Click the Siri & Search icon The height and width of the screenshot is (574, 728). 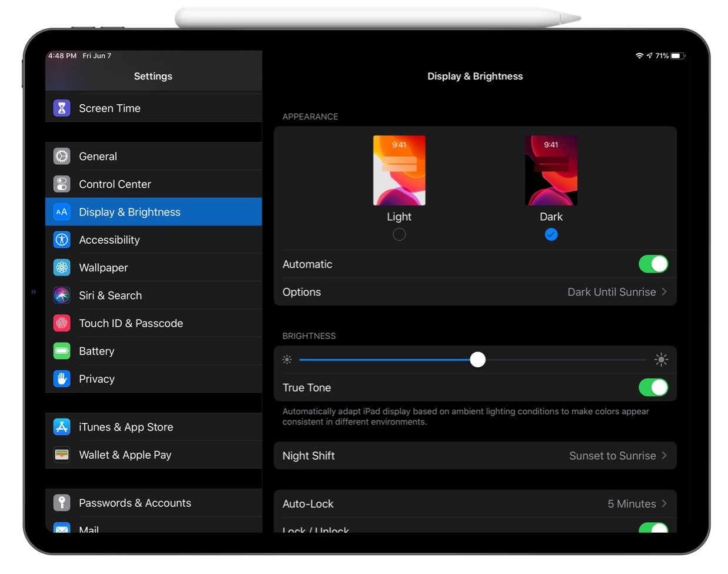62,295
